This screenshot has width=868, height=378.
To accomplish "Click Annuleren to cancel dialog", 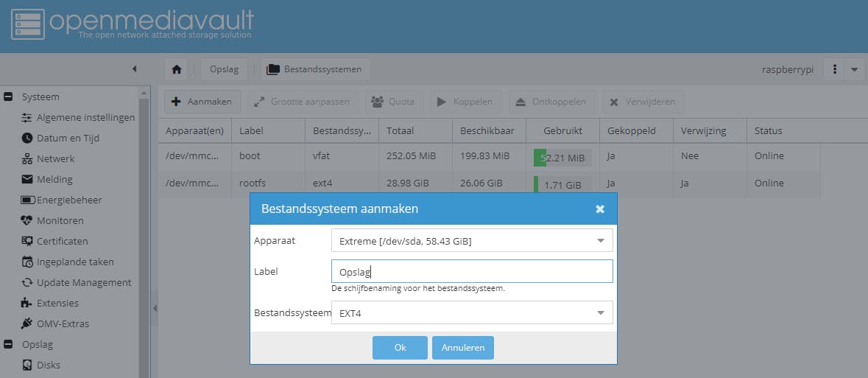I will [x=463, y=348].
